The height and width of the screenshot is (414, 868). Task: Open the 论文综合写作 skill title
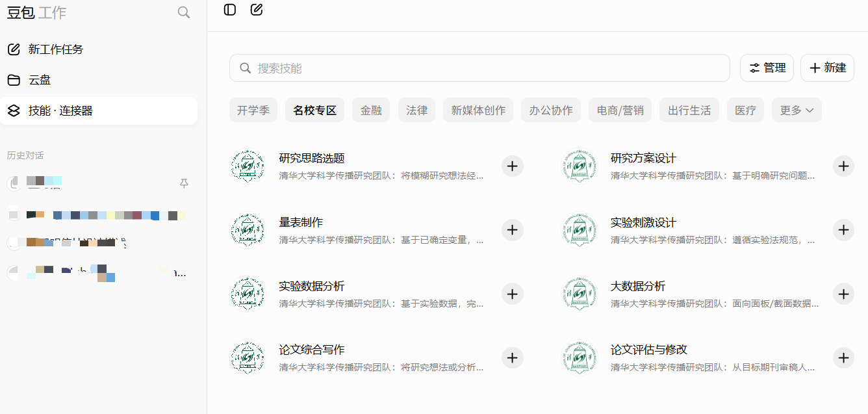(312, 350)
